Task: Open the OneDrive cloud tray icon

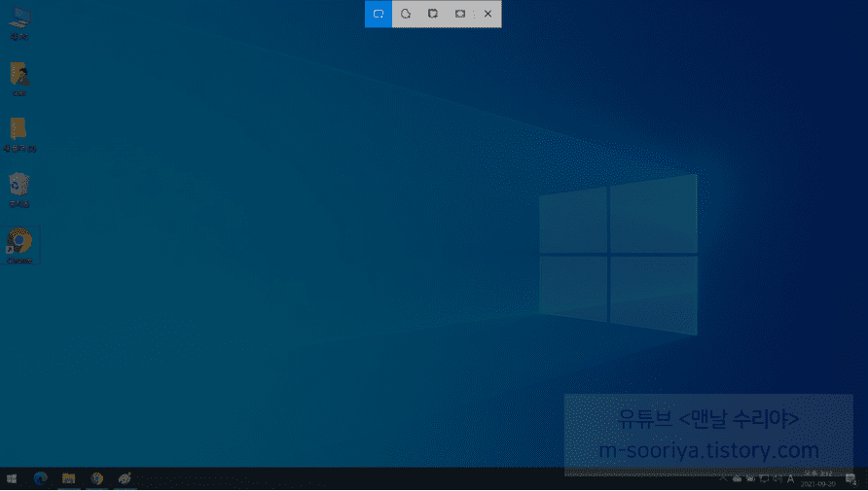Action: (737, 478)
